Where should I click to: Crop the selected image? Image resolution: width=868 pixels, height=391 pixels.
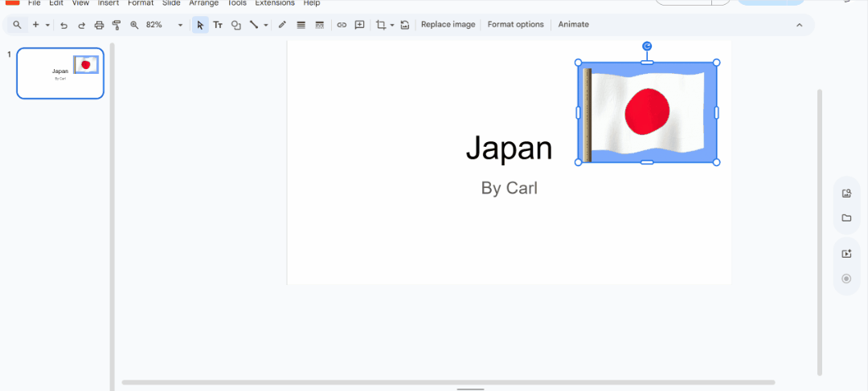pos(381,25)
